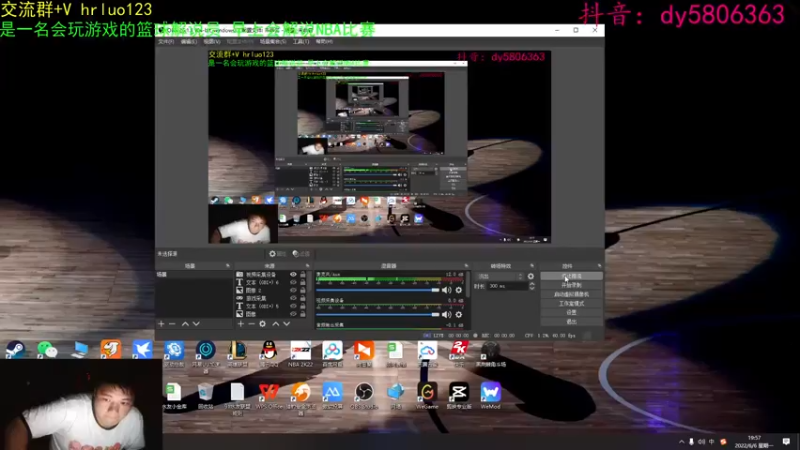Open the blue gear driver tool shortcut
This screenshot has height=450, width=800.
(x=174, y=353)
